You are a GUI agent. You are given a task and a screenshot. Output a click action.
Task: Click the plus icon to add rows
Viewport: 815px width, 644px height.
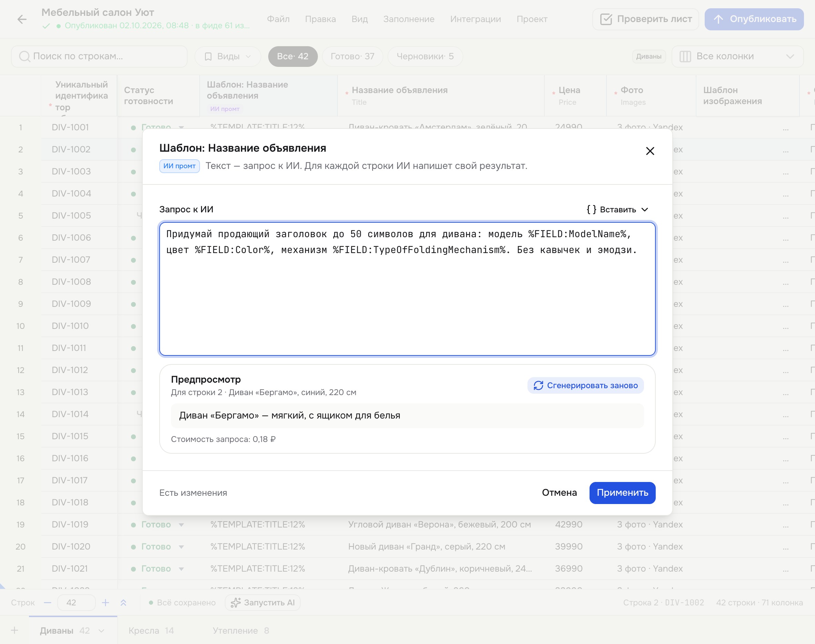pyautogui.click(x=105, y=603)
